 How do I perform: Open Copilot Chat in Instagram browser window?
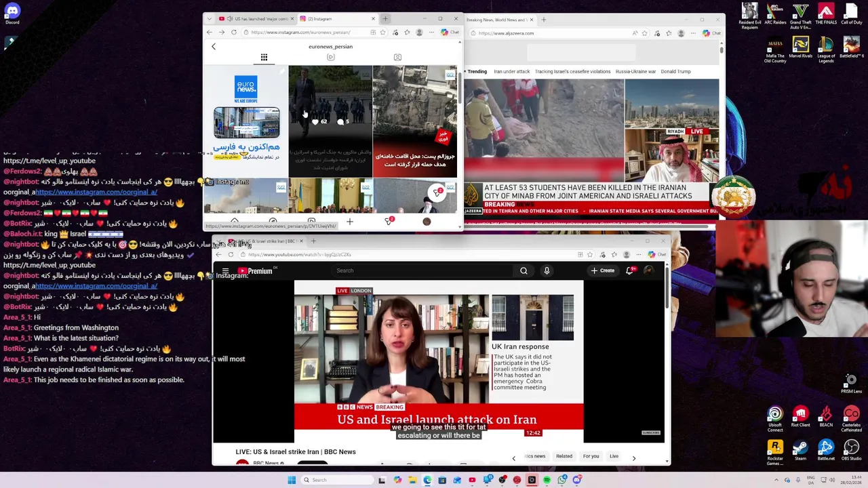click(x=450, y=33)
